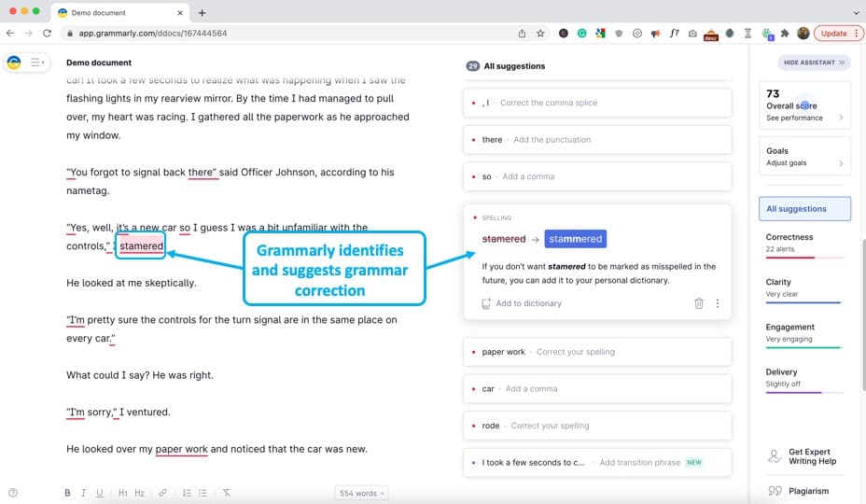Viewport: 866px width, 504px height.
Task: Click the Demo document title
Action: pos(99,63)
